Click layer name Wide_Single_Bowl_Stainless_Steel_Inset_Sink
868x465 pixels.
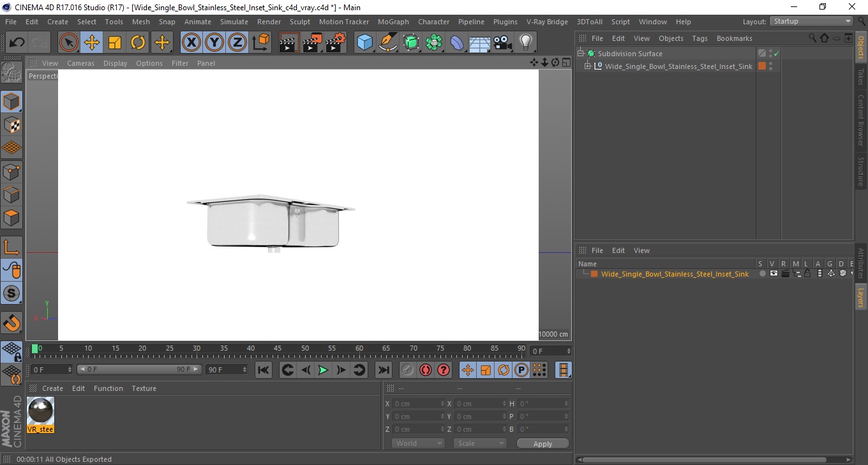coord(675,274)
